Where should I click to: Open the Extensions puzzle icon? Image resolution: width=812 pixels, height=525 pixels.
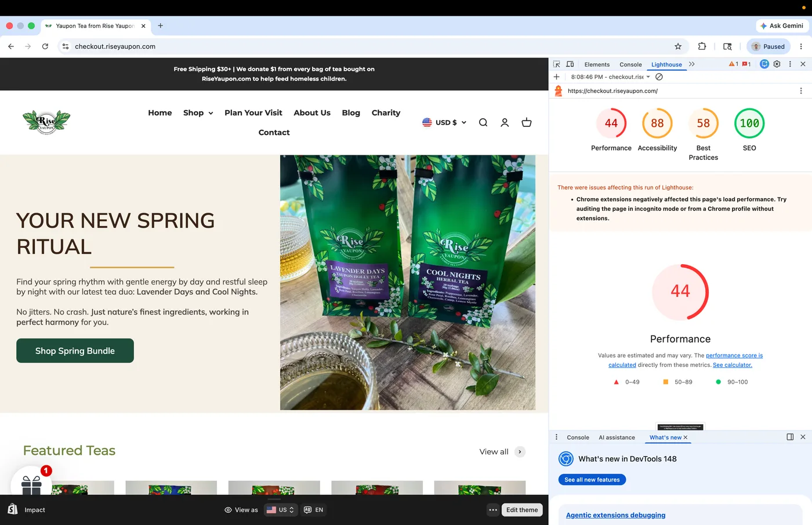[x=702, y=46]
